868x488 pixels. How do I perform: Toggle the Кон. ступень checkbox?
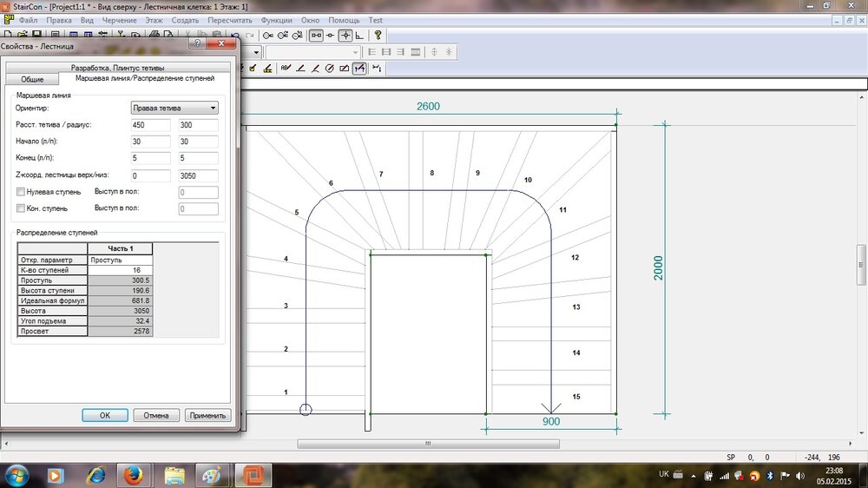pyautogui.click(x=21, y=208)
